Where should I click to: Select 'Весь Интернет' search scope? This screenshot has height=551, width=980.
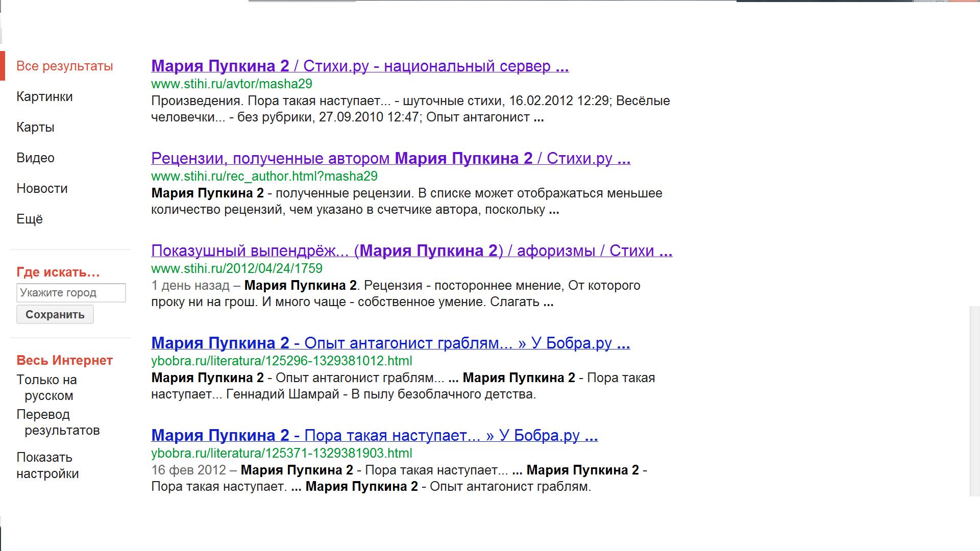pyautogui.click(x=64, y=360)
